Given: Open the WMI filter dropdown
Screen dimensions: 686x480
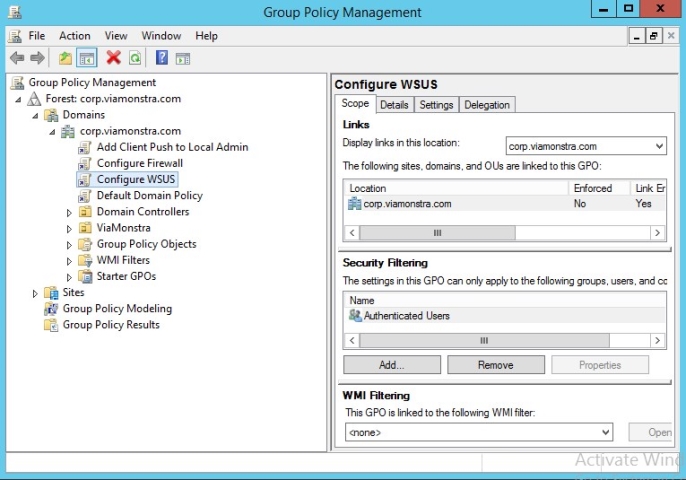Looking at the screenshot, I should [x=478, y=432].
